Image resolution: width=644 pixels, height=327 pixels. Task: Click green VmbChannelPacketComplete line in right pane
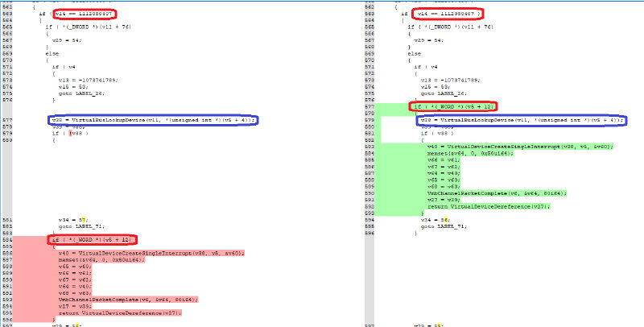tap(497, 193)
